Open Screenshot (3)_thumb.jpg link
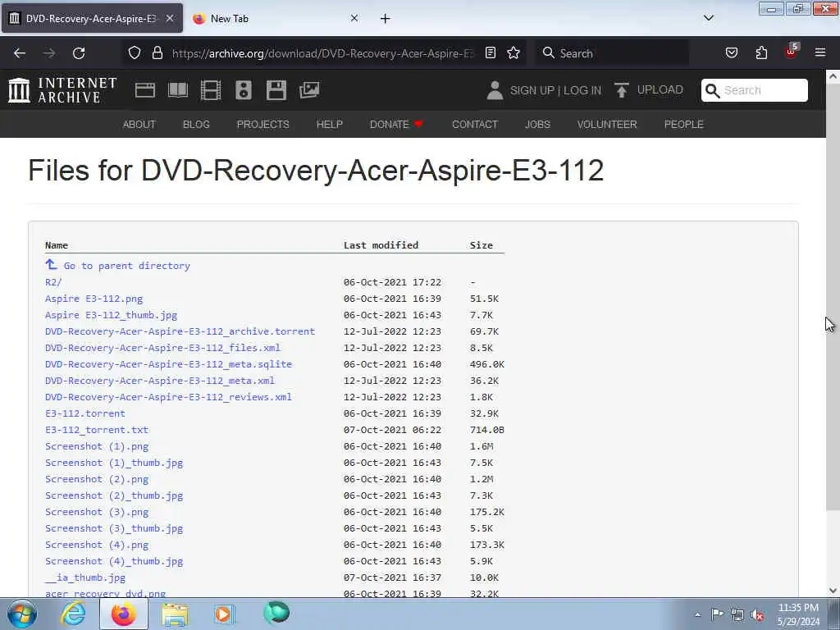The width and height of the screenshot is (840, 630). click(114, 528)
